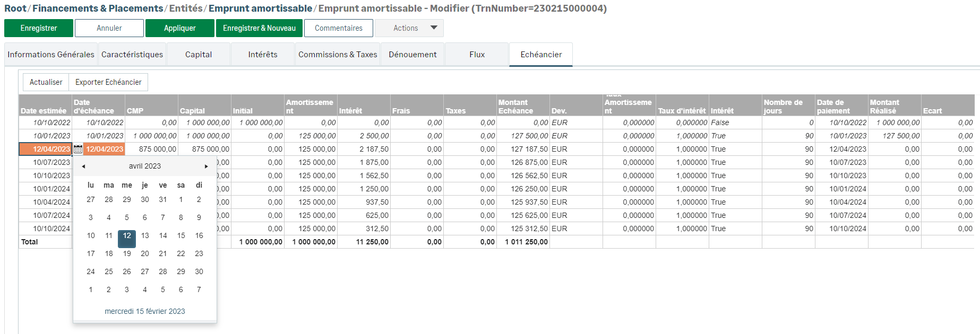The image size is (980, 334).
Task: Click Enregistrer & Nouveau button
Action: tap(259, 28)
